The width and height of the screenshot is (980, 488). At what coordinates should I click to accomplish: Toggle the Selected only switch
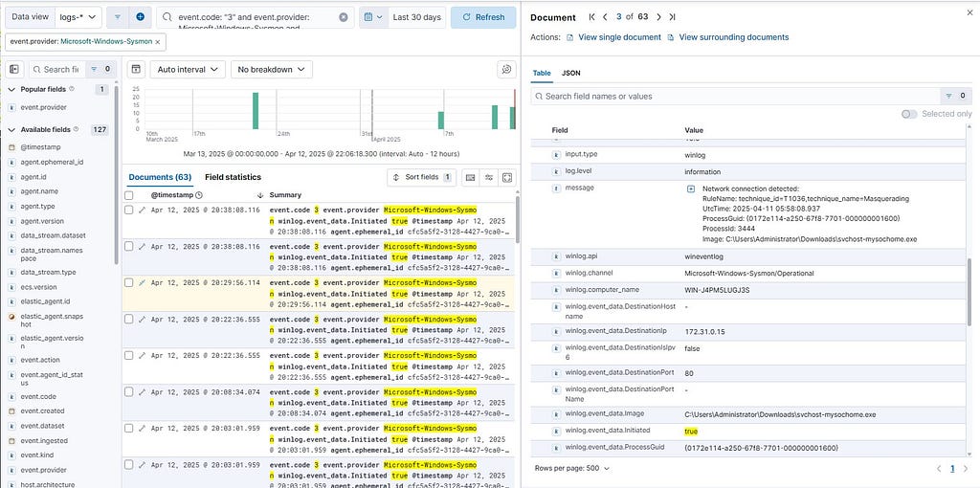pos(909,114)
